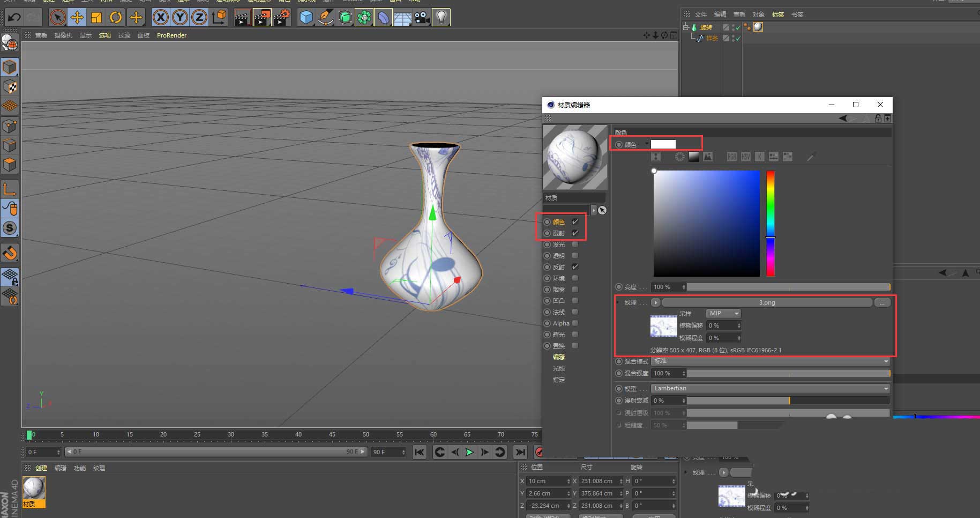Open the MIP sampling dropdown
980x518 pixels.
(x=723, y=313)
